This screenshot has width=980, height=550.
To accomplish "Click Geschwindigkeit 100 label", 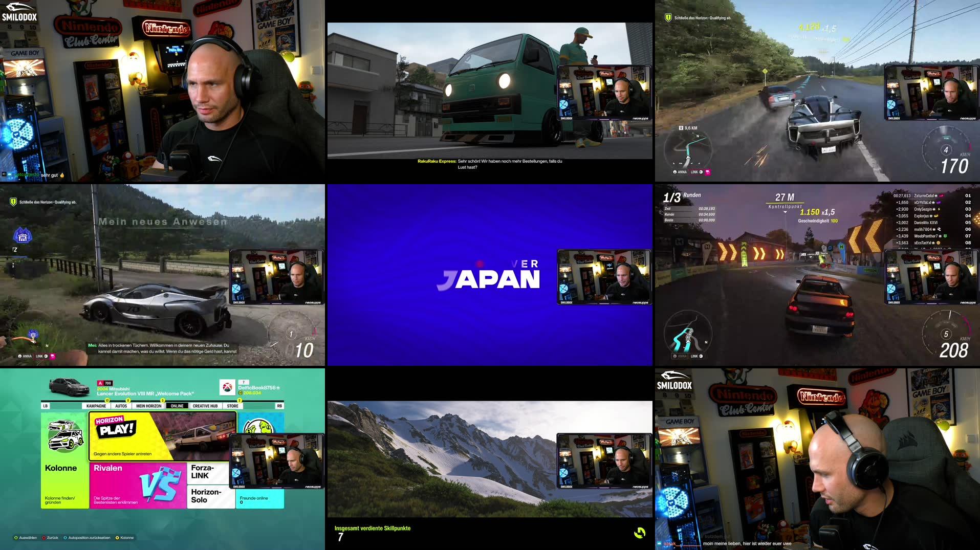I will point(818,221).
